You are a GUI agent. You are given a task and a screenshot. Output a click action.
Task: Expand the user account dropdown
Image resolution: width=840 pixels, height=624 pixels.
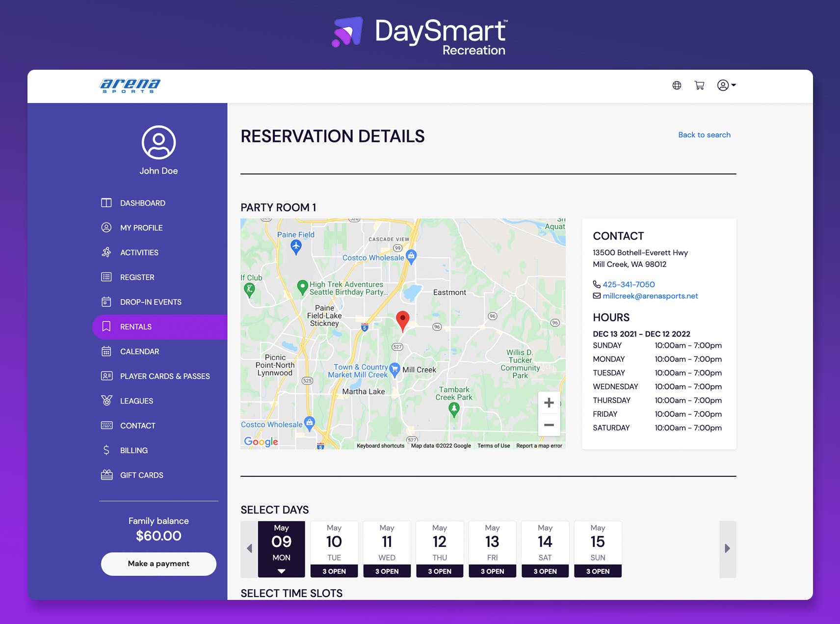pos(727,85)
